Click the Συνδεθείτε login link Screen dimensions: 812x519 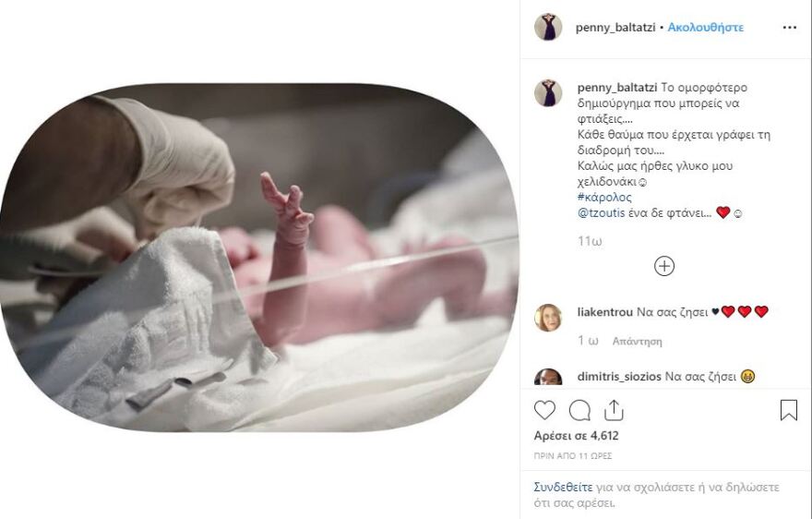click(564, 488)
